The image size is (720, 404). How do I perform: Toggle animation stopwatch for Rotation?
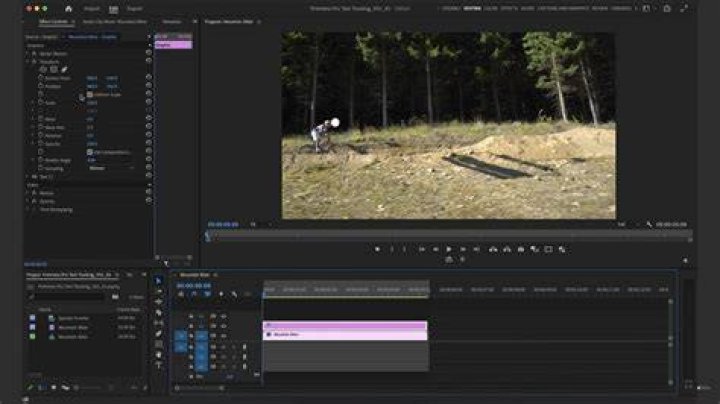(x=40, y=136)
